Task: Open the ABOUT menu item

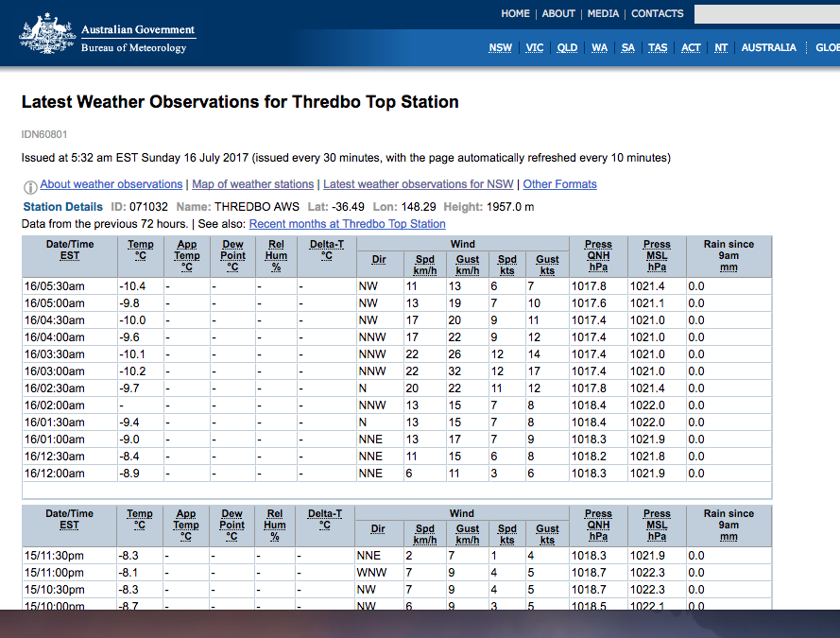Action: pyautogui.click(x=558, y=14)
